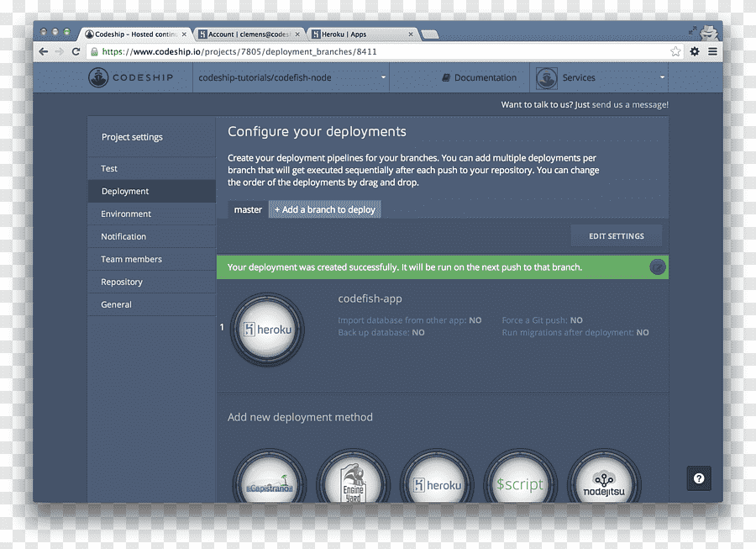756x549 pixels.
Task: Add Heroku as a new deployment method
Action: [x=437, y=477]
